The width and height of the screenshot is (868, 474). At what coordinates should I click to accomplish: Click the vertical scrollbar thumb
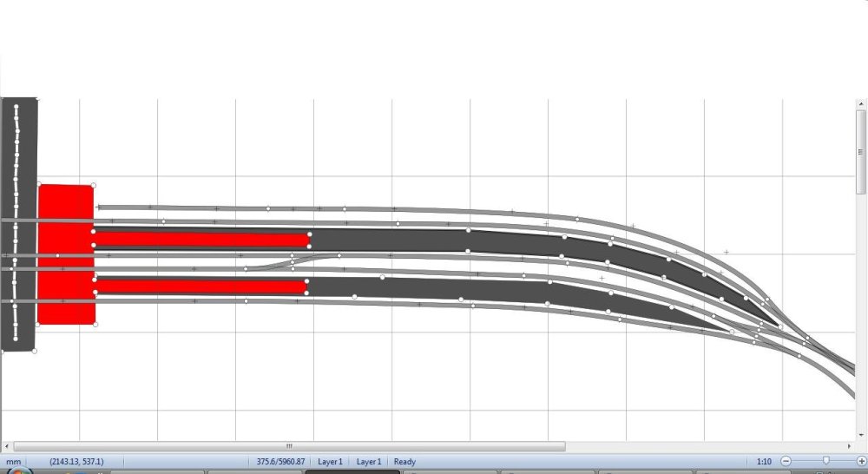coord(861,153)
